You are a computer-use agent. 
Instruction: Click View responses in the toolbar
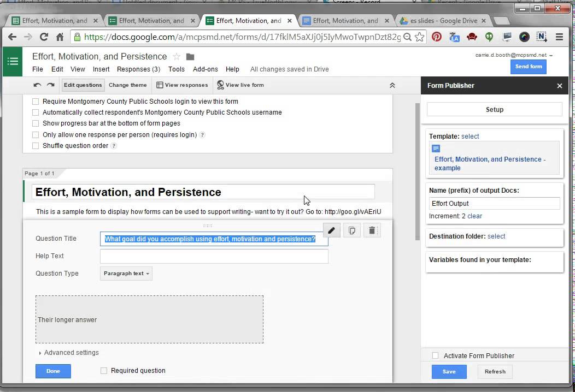point(182,85)
